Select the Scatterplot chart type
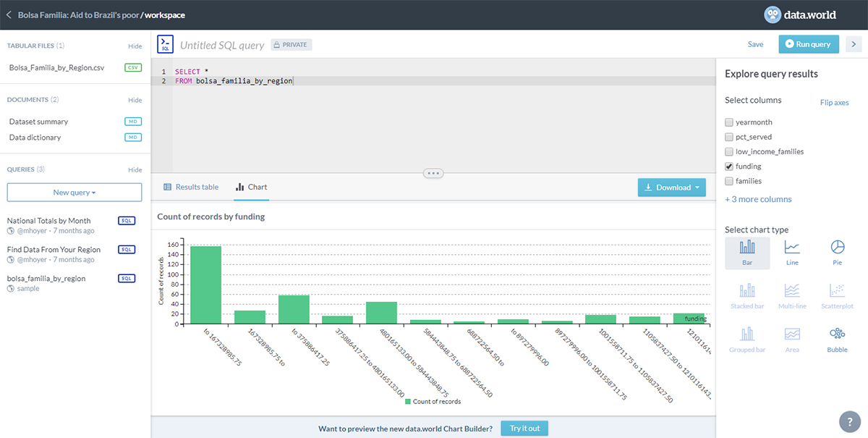 point(837,295)
